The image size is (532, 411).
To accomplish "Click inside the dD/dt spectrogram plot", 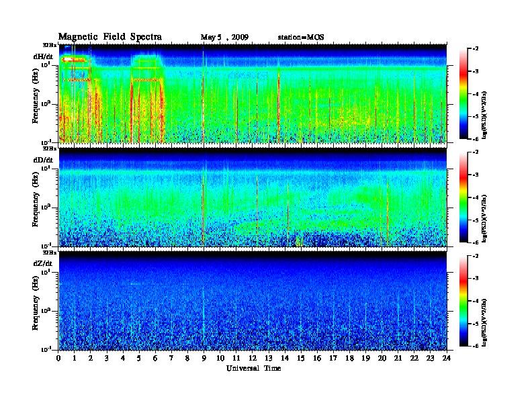I will coord(253,197).
